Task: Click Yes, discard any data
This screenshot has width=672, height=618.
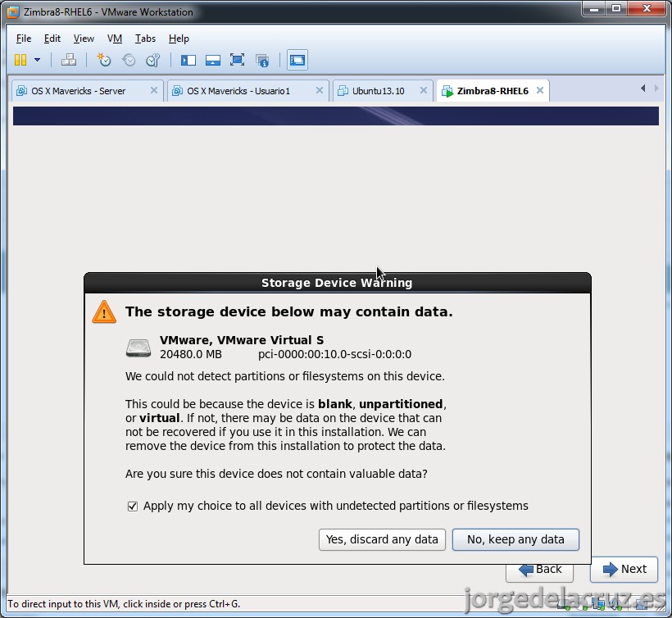Action: point(382,539)
